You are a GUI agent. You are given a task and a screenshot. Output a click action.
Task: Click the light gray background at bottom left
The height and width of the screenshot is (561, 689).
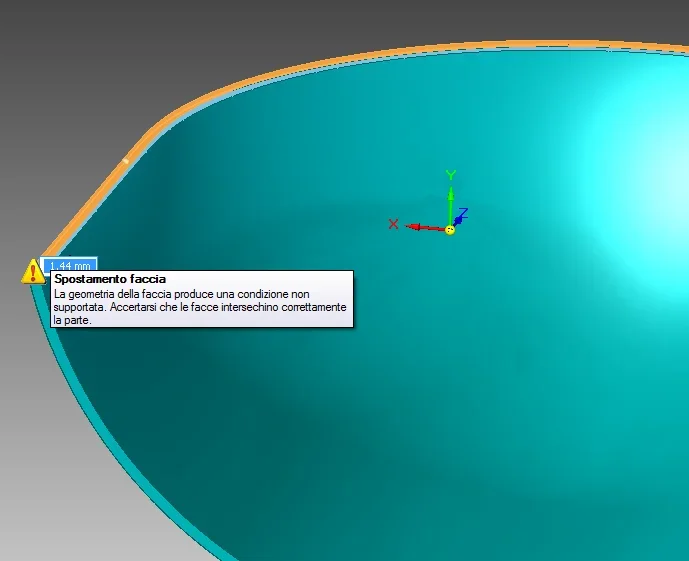(60, 480)
